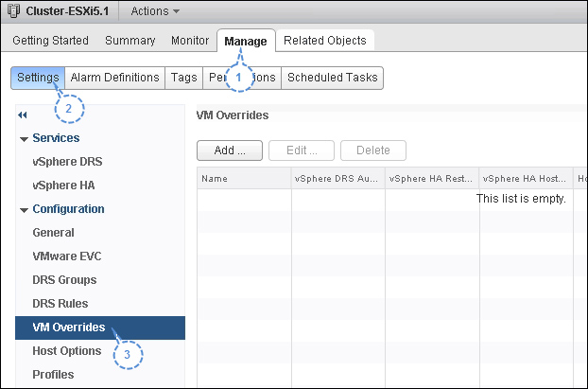Go to the Monitor tab
The image size is (588, 389).
(x=190, y=40)
